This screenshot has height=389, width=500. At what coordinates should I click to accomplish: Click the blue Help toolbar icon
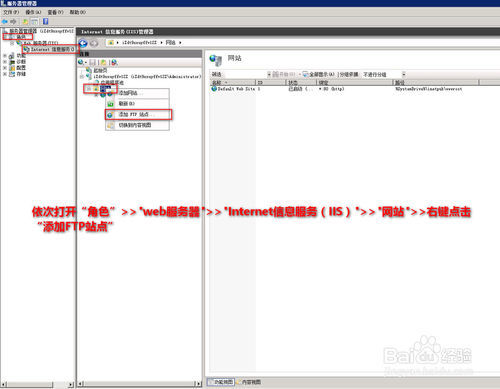pos(46,21)
